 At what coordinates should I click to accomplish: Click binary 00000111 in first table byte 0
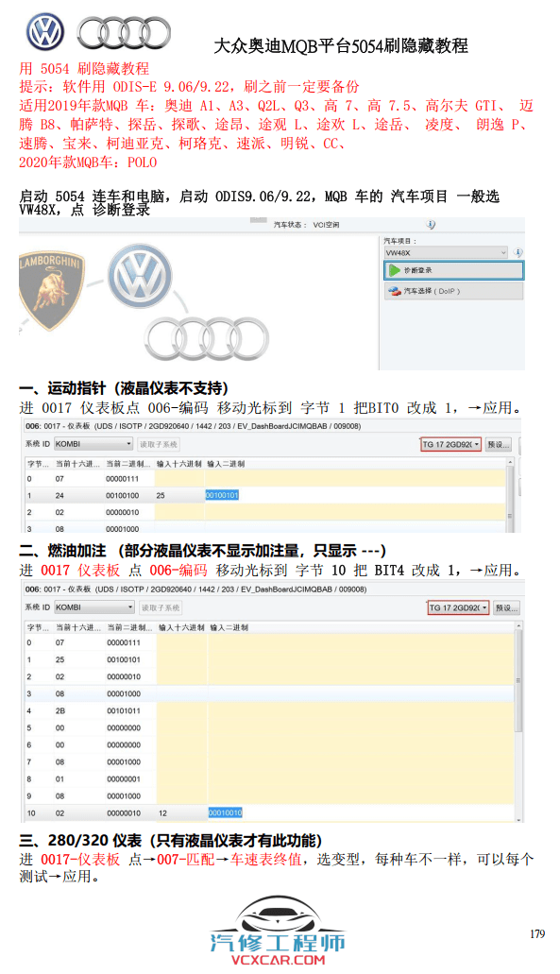click(123, 479)
